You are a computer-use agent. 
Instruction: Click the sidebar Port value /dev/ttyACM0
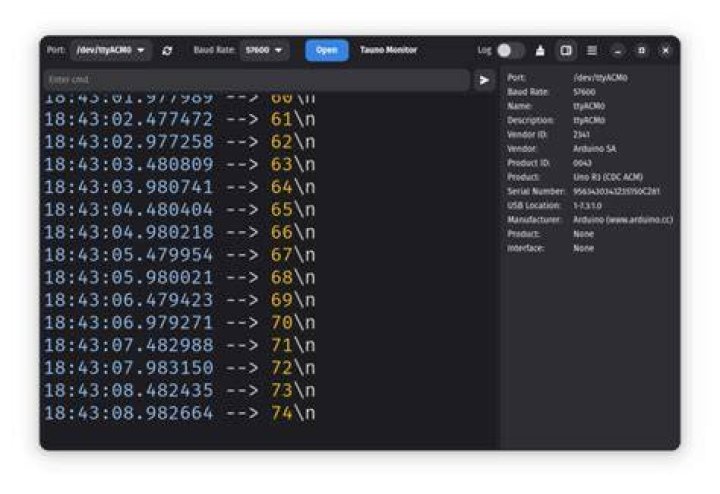(x=600, y=78)
